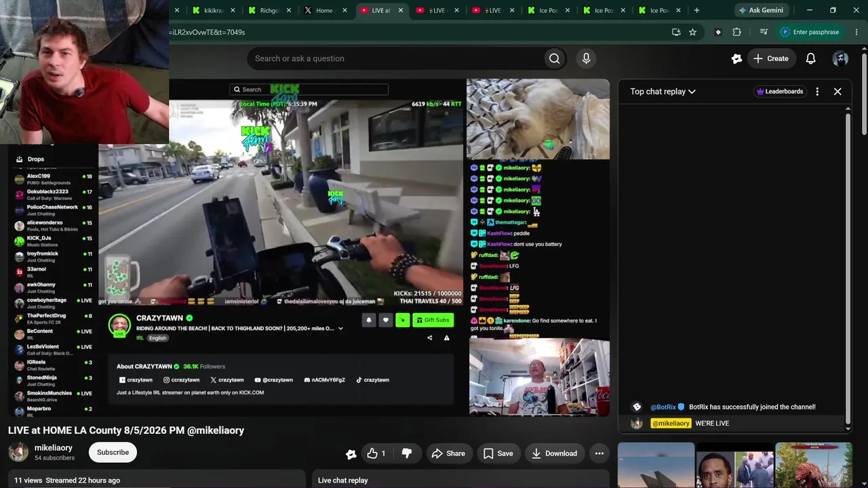Open the first recommended video thumbnail
The height and width of the screenshot is (488, 868).
coord(656,465)
